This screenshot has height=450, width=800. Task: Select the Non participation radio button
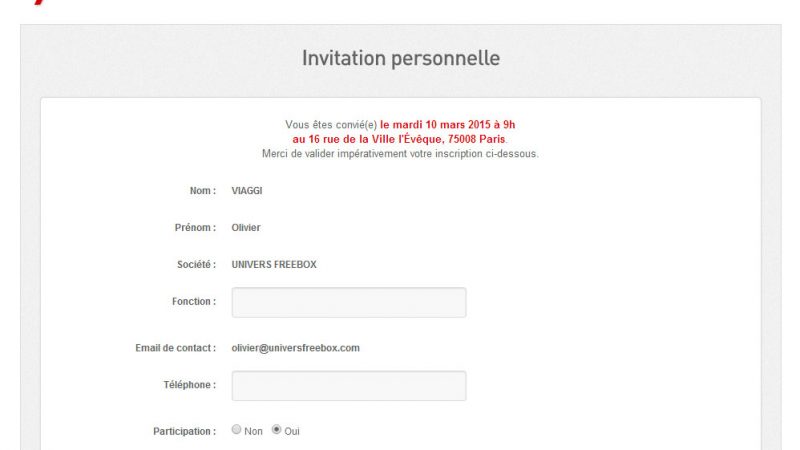coord(237,430)
